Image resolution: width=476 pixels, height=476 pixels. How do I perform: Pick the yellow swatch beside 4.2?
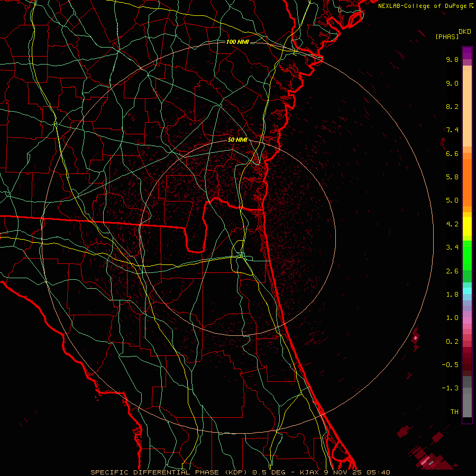coord(467,226)
